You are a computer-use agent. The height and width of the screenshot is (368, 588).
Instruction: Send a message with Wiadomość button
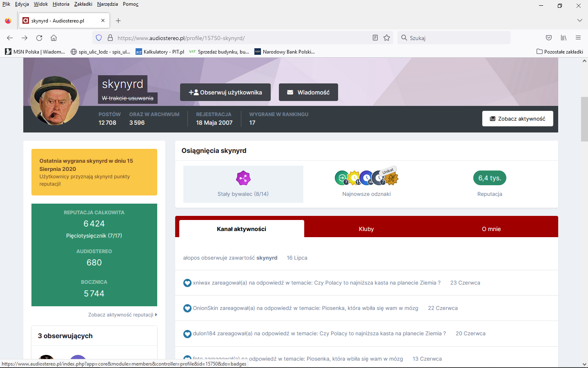308,92
